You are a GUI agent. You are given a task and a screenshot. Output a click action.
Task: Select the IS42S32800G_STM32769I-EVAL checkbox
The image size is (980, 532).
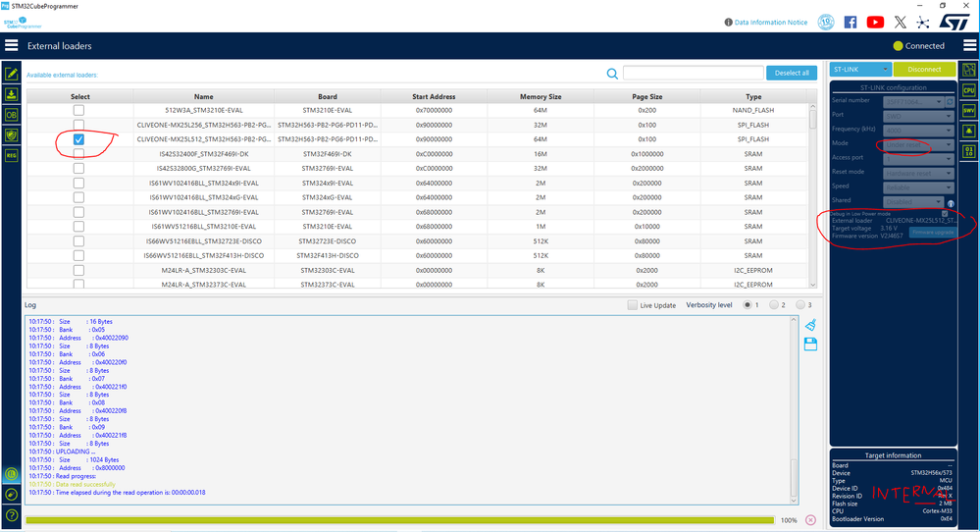tap(78, 168)
